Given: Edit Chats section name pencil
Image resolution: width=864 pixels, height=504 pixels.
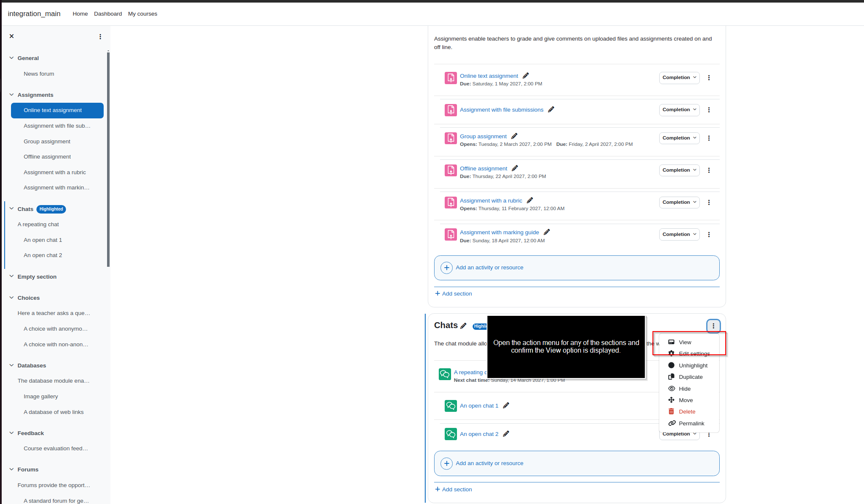Looking at the screenshot, I should pyautogui.click(x=464, y=326).
